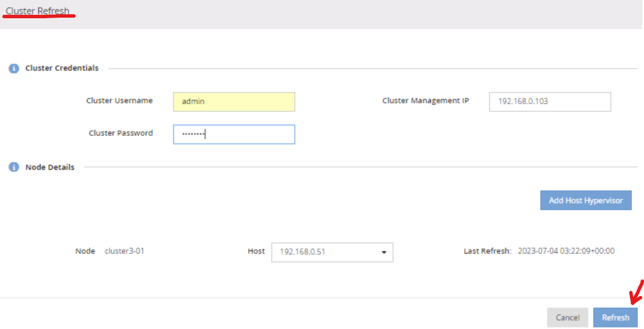Screen dimensions: 644x329
Task: Hit the blue Refresh button
Action: point(615,318)
